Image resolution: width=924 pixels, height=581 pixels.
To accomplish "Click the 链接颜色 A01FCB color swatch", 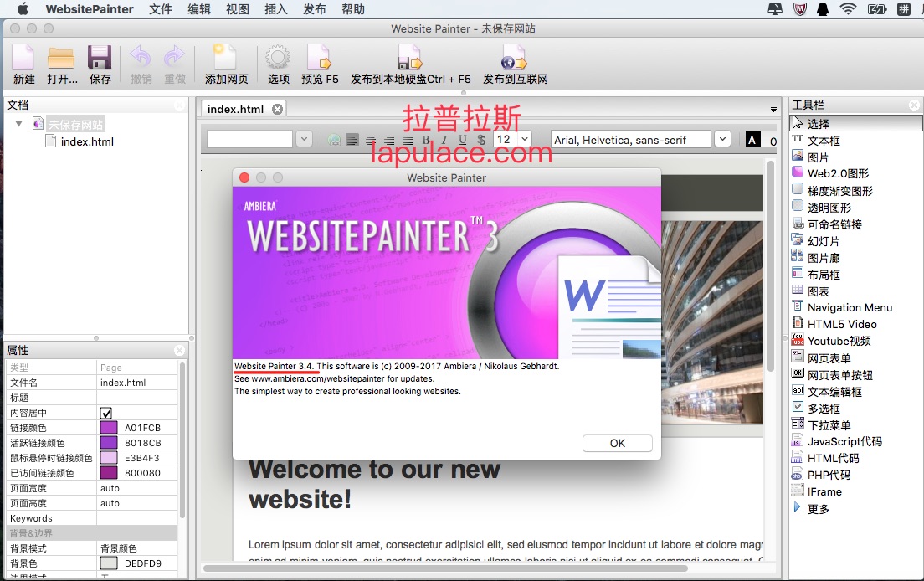I will (109, 428).
